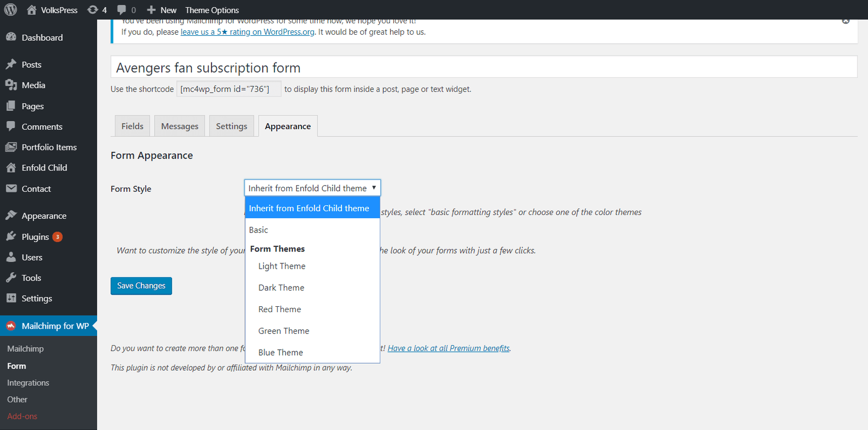Choose Green Theme from the list
This screenshot has height=430, width=868.
tap(312, 331)
